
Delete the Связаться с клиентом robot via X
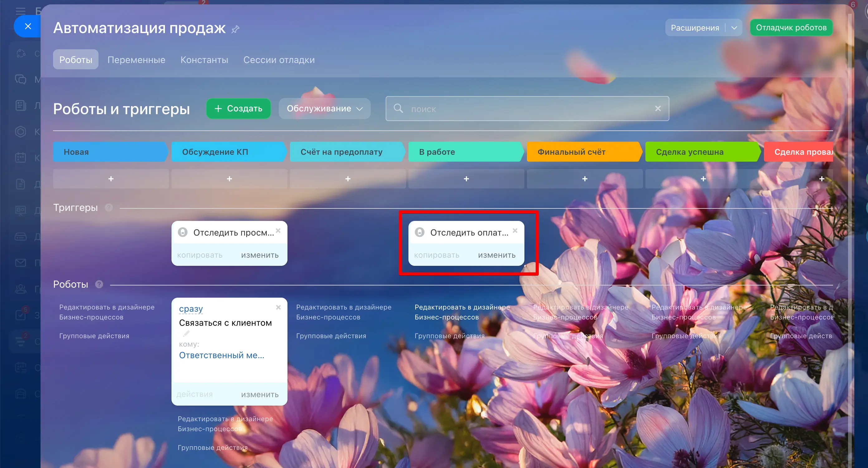[x=278, y=307]
